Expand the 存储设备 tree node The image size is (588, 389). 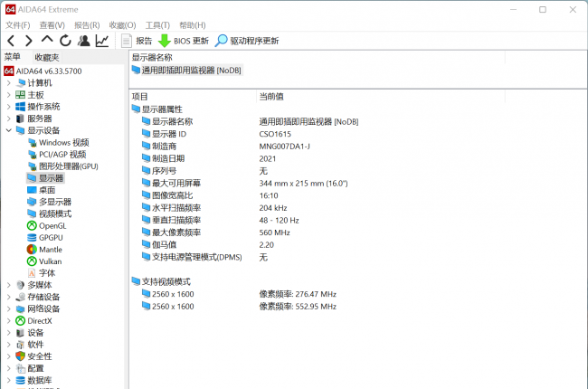[9, 297]
